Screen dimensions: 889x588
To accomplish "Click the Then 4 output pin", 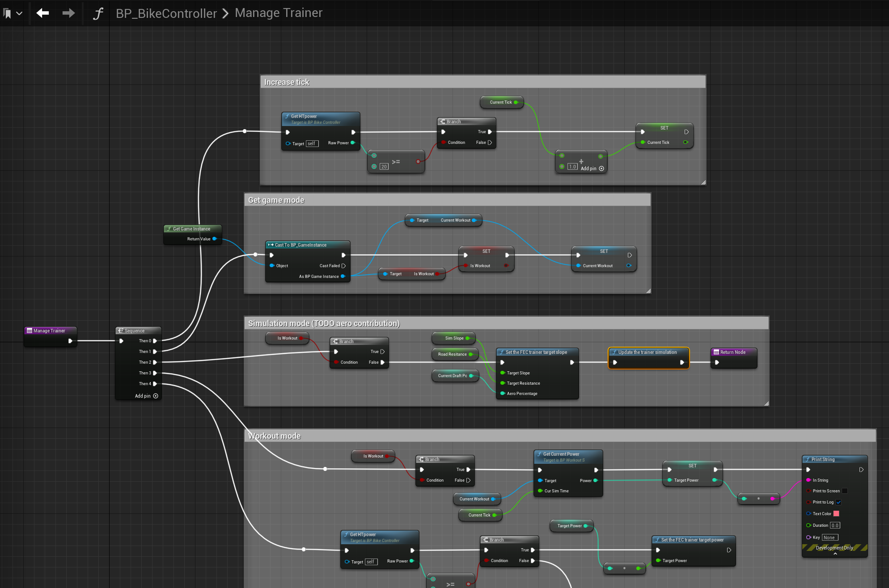I will click(x=155, y=384).
